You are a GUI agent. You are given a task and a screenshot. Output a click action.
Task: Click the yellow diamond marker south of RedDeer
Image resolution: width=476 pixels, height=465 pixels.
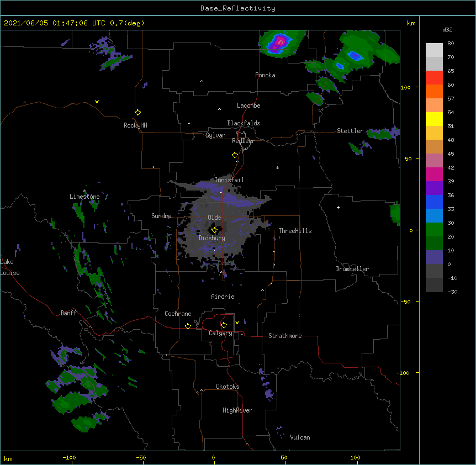(x=235, y=155)
